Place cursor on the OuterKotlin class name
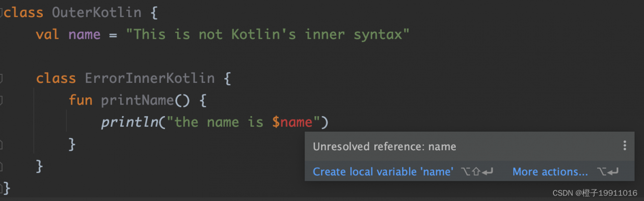 pyautogui.click(x=97, y=13)
